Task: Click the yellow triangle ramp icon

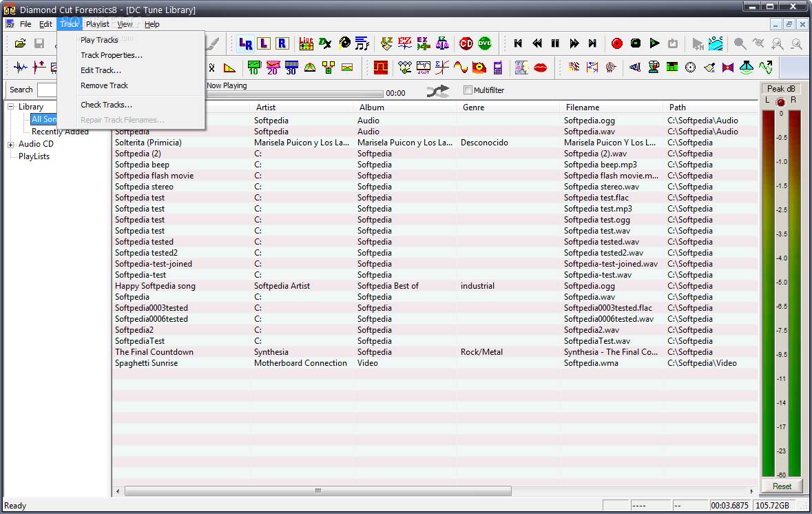Action: pos(229,68)
